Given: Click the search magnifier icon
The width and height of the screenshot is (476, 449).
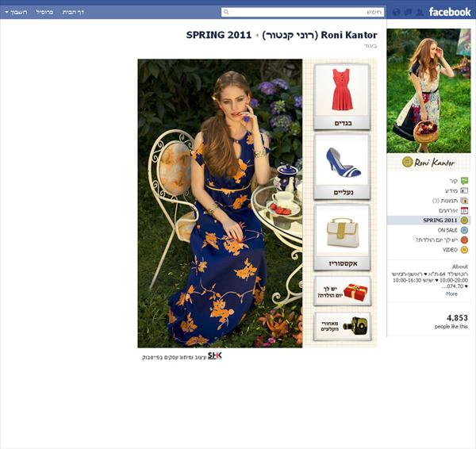Looking at the screenshot, I should click(226, 12).
